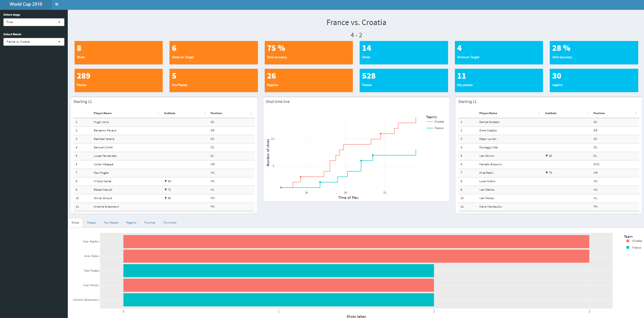644x318 pixels.
Task: Switch to the Passes tab
Action: (91, 222)
